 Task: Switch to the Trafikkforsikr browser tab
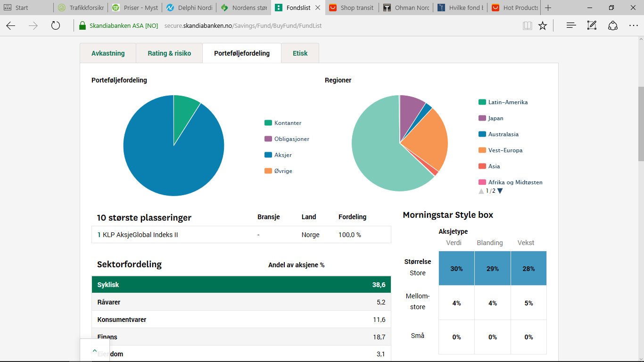coord(81,8)
